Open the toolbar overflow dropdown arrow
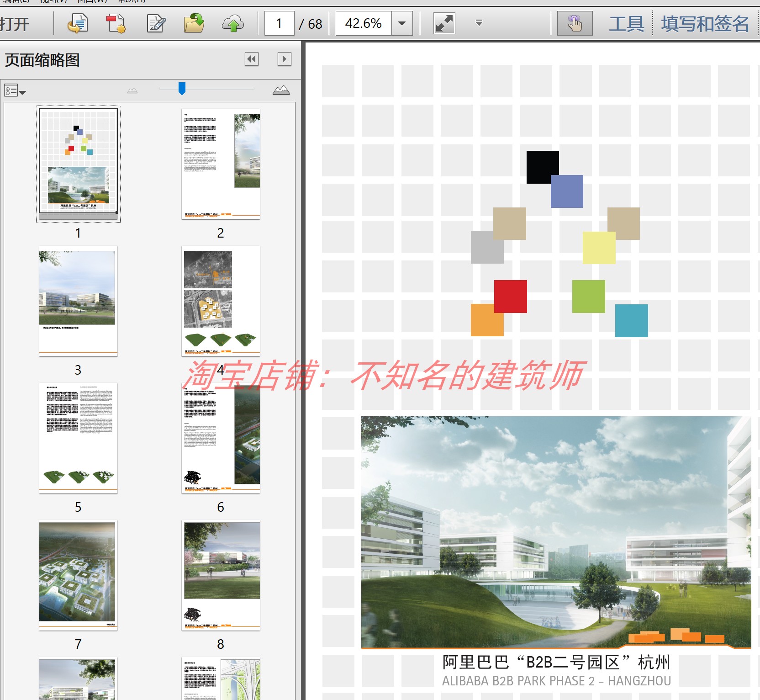Viewport: 760px width, 700px height. click(x=479, y=23)
